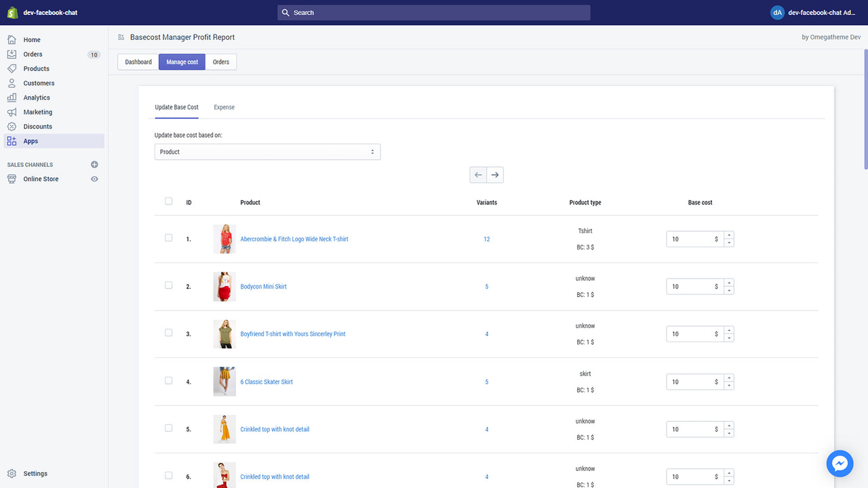The image size is (868, 488).
Task: Open the Apps section
Action: [x=30, y=140]
